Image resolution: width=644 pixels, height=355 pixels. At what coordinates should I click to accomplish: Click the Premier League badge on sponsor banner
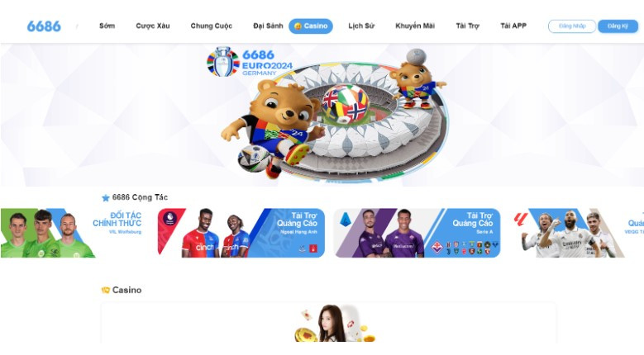pyautogui.click(x=169, y=218)
